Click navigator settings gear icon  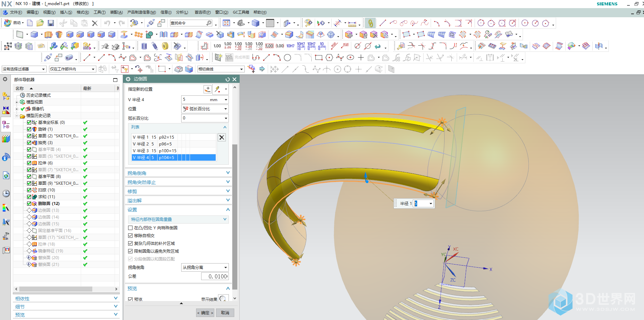click(x=5, y=79)
